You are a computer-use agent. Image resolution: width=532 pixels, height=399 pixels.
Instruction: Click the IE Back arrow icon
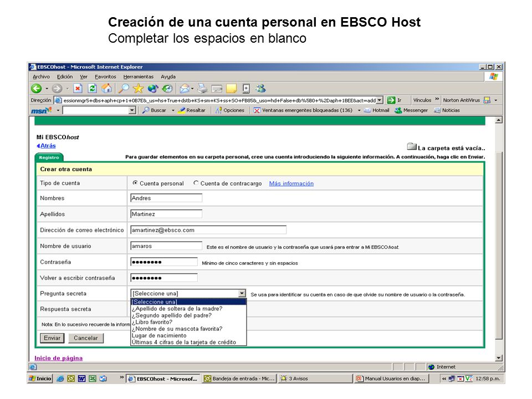click(37, 89)
